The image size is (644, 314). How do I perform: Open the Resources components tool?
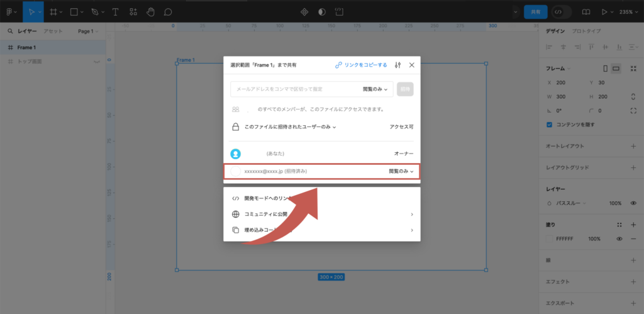coord(133,11)
